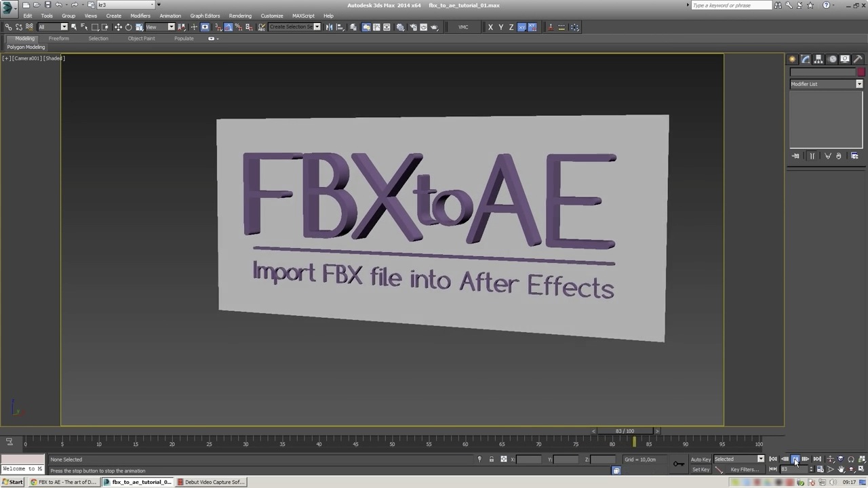This screenshot has height=488, width=868.
Task: Open Key Filters settings
Action: tap(745, 469)
